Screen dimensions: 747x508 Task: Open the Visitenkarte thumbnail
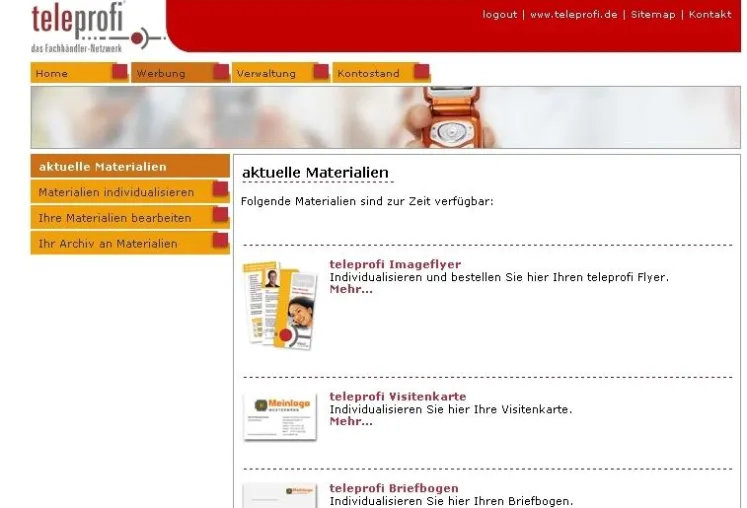pyautogui.click(x=280, y=417)
